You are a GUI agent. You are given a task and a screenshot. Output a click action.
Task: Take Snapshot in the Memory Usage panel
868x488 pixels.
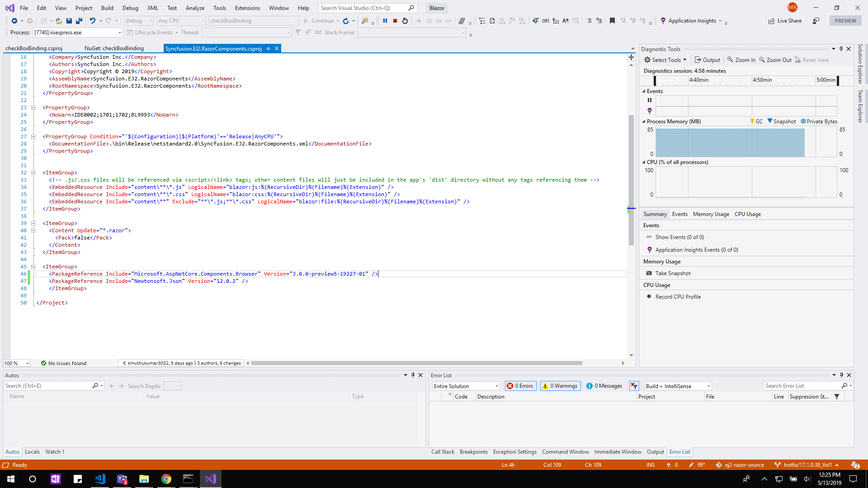(673, 273)
